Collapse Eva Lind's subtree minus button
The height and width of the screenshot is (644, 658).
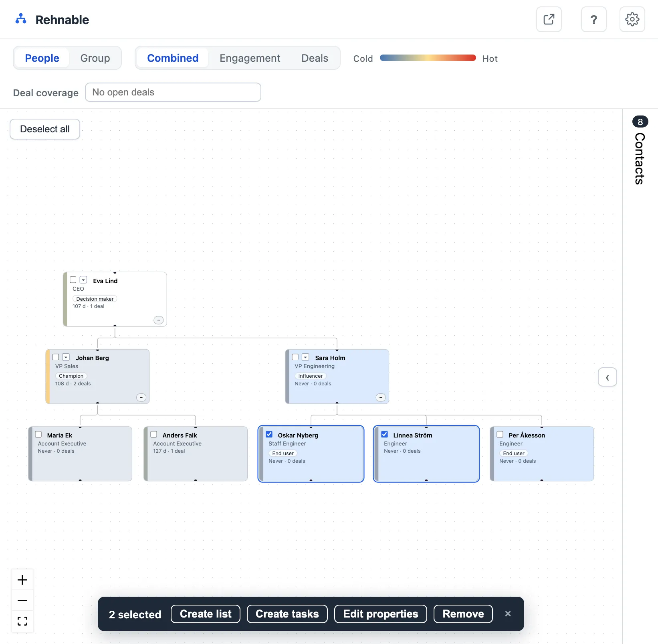pyautogui.click(x=159, y=320)
